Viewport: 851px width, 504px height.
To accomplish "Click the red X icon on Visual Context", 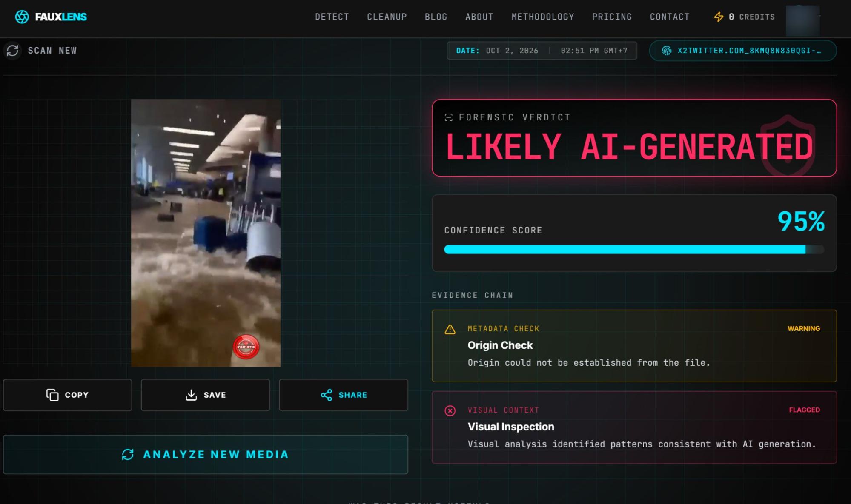I will click(x=450, y=410).
